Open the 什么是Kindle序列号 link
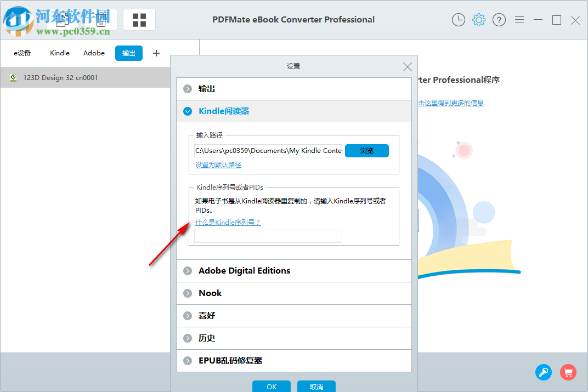This screenshot has height=392, width=588. click(x=228, y=222)
